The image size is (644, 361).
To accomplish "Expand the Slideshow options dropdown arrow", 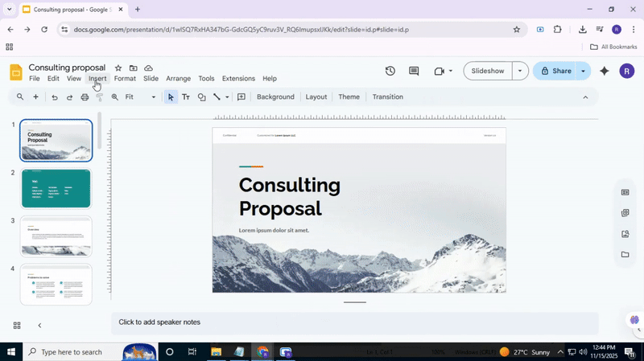I will pos(520,71).
